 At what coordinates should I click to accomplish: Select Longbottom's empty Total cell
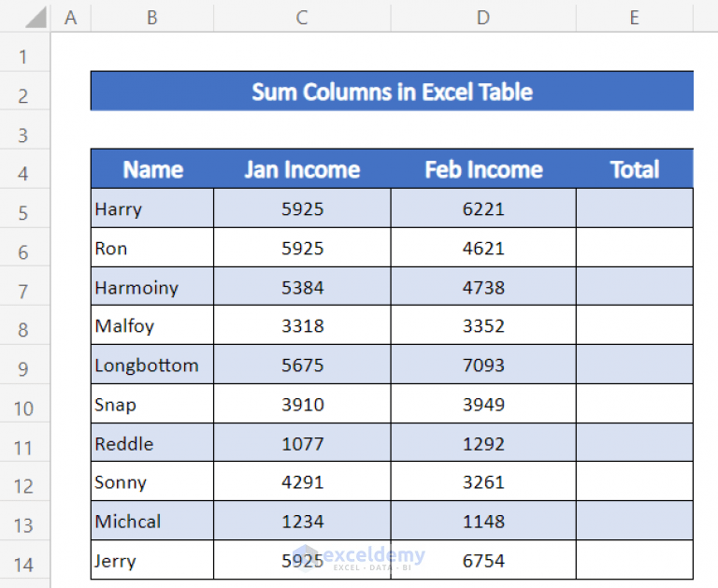(635, 365)
